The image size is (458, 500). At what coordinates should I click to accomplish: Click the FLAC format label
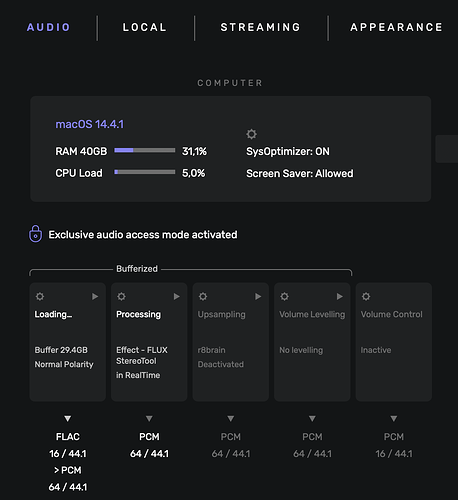tap(68, 437)
